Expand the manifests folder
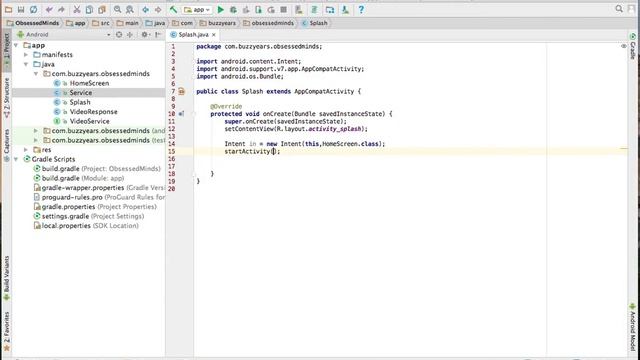Screen dimensions: 640x360 (26, 55)
